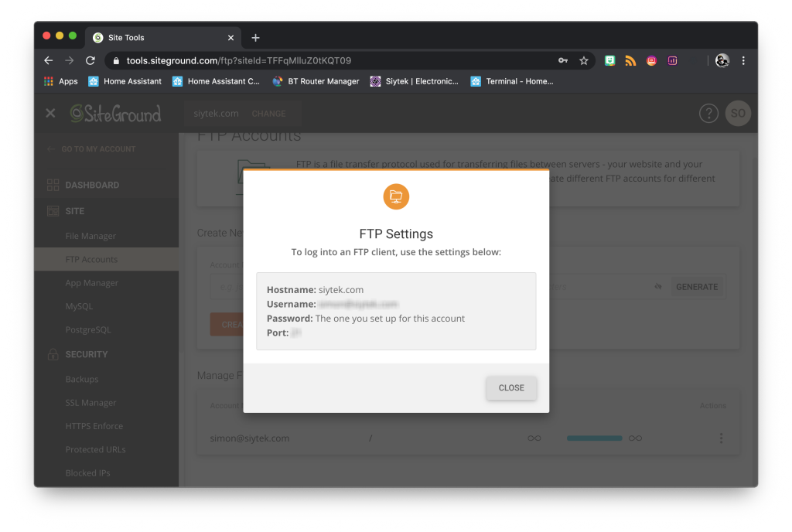Open the Chrome profile avatar
This screenshot has height=532, width=792.
722,60
